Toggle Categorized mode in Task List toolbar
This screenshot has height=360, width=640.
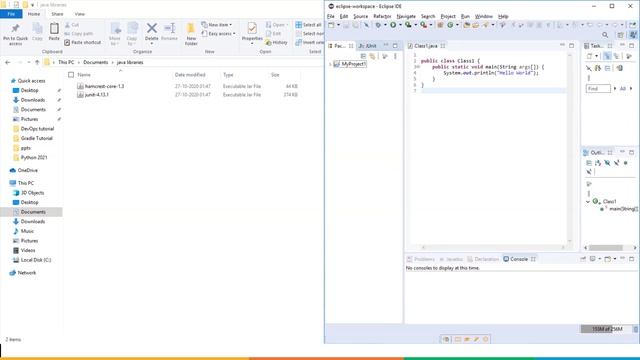pos(607,56)
